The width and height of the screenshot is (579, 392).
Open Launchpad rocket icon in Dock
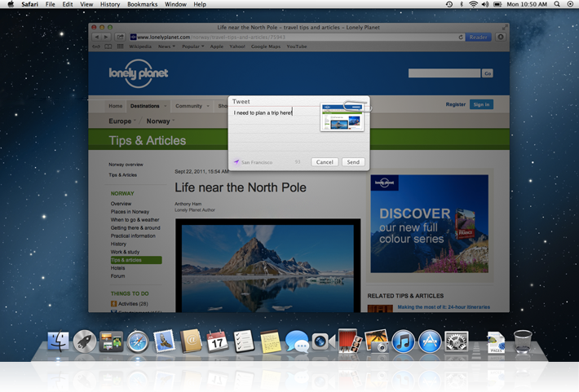[85, 341]
